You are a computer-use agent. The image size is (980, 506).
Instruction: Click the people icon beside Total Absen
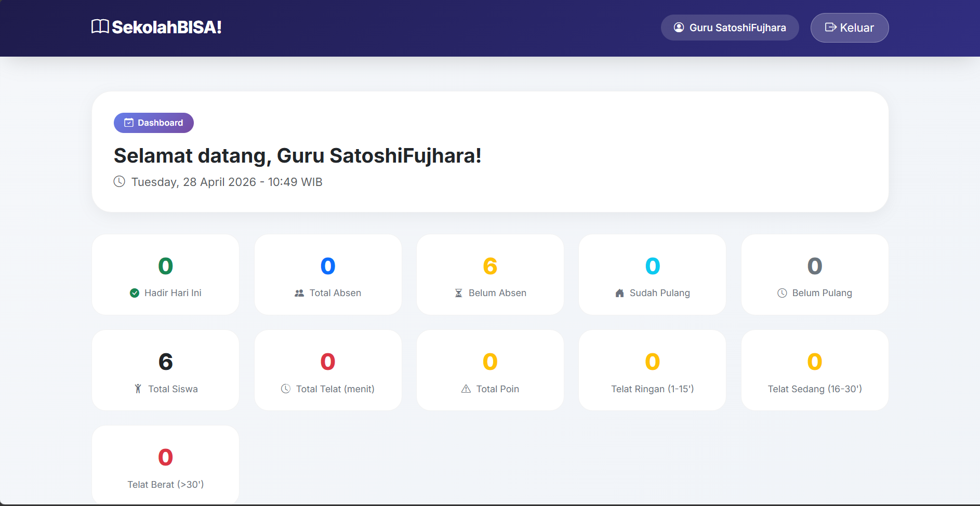coord(299,293)
